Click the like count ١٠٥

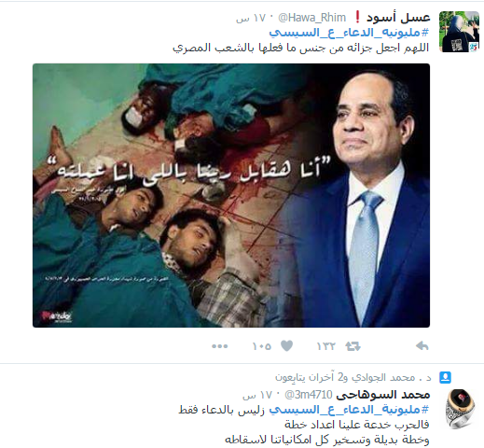tap(261, 346)
